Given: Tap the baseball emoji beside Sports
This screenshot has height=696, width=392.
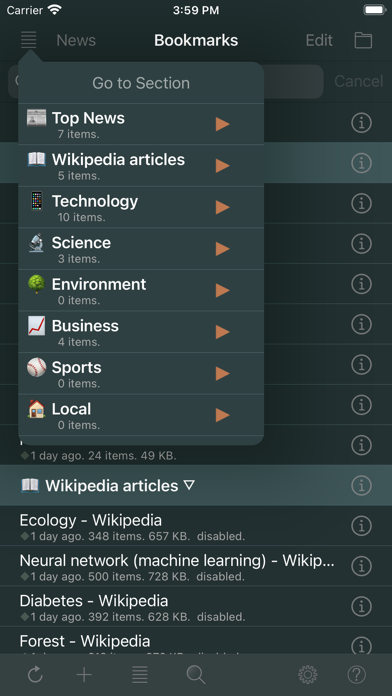Looking at the screenshot, I should (x=36, y=367).
